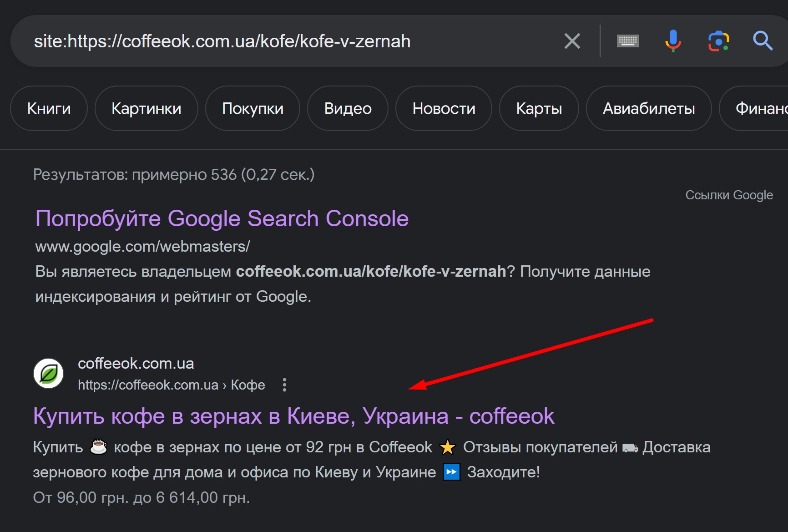Open the Попробуйте Google Search Console link
Screen dimensions: 788x532
(222, 218)
